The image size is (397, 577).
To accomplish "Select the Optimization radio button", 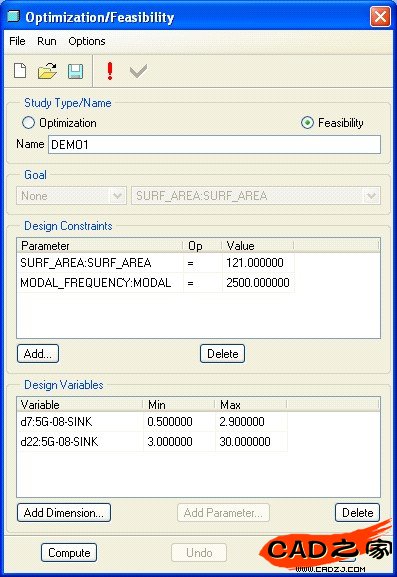I will tap(28, 123).
